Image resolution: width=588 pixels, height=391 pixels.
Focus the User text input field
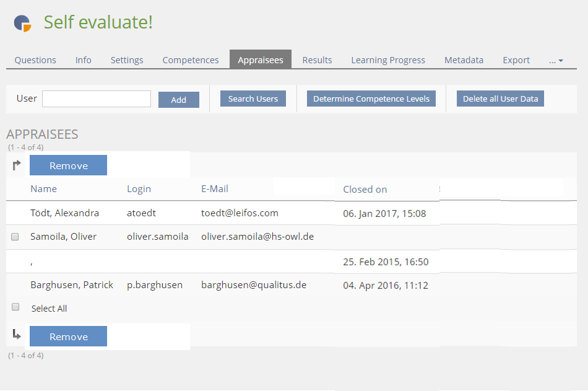[x=97, y=99]
